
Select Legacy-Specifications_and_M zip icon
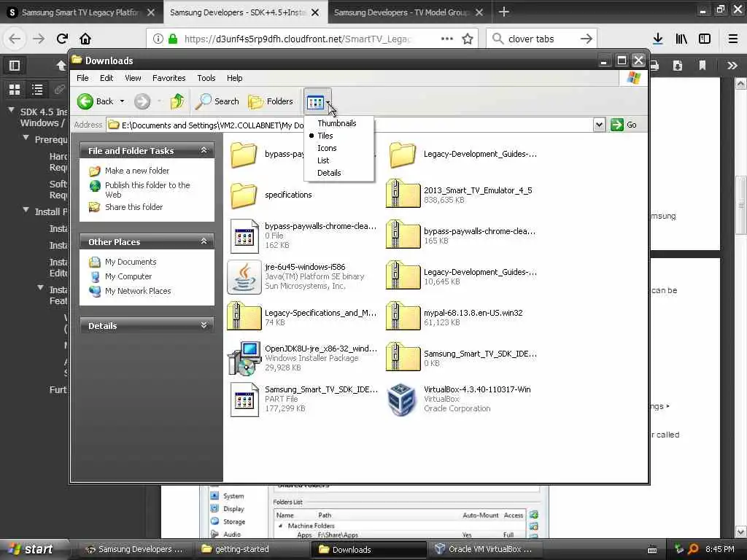pyautogui.click(x=244, y=316)
